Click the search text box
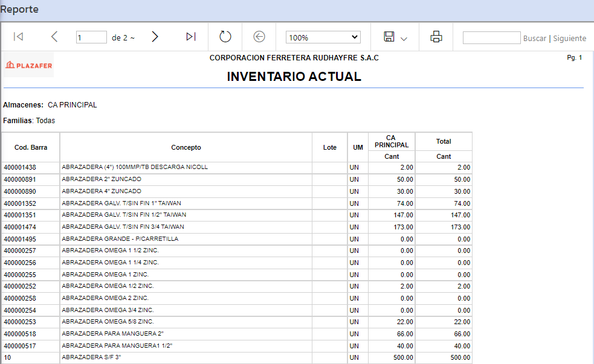The image size is (594, 364). (491, 38)
